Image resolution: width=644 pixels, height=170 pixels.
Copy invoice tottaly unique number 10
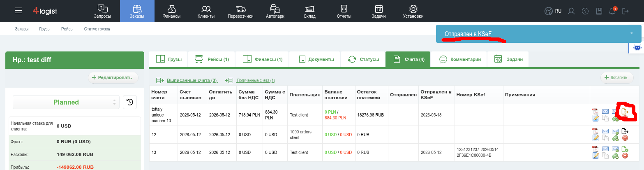tap(605, 119)
